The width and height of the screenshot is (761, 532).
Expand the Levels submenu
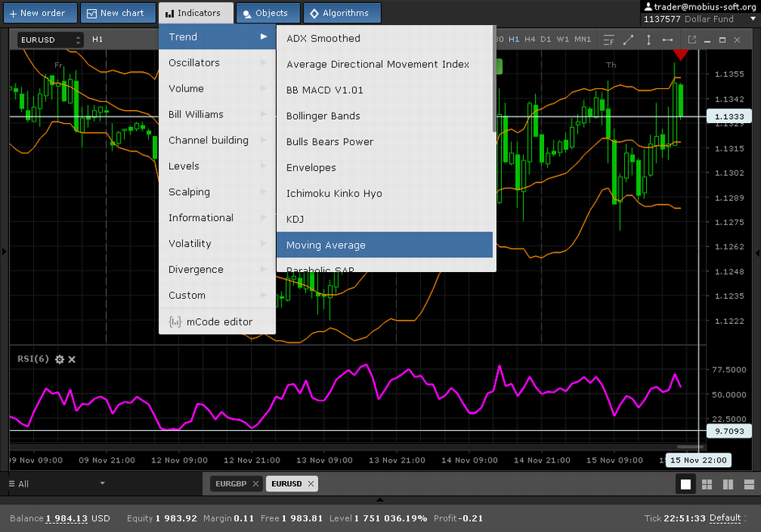pyautogui.click(x=217, y=166)
